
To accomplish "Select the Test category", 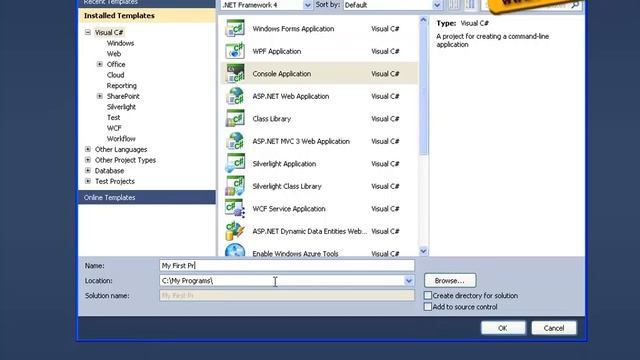I will (x=113, y=117).
